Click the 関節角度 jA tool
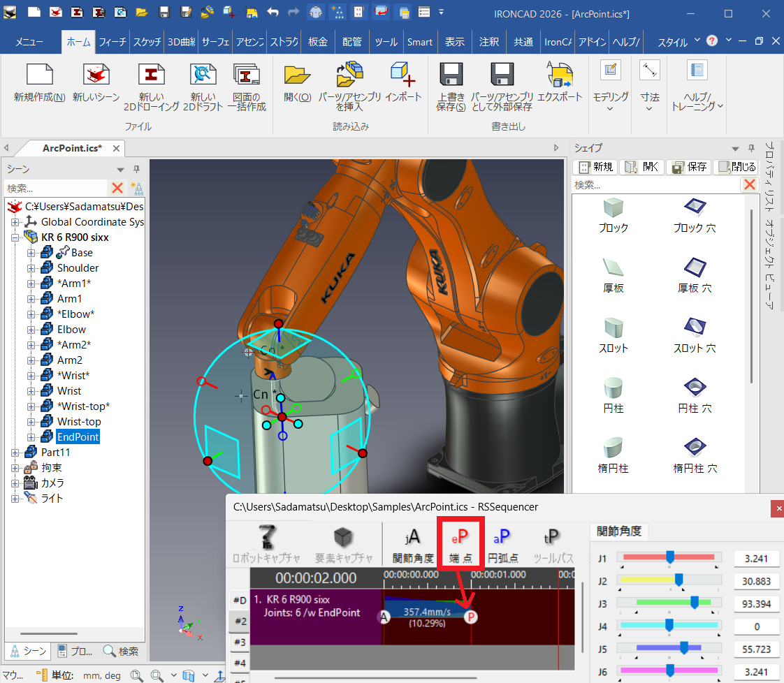Image resolution: width=784 pixels, height=683 pixels. click(413, 545)
